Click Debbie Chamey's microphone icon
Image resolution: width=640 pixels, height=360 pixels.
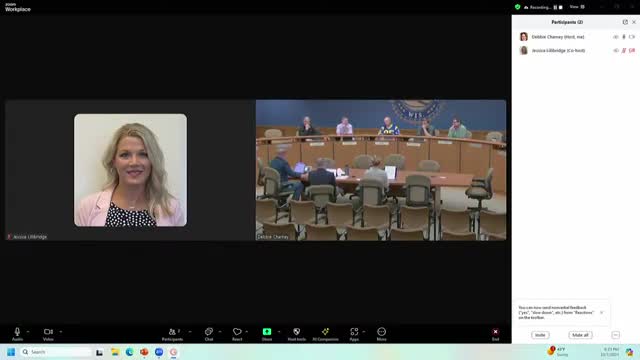pyautogui.click(x=624, y=37)
